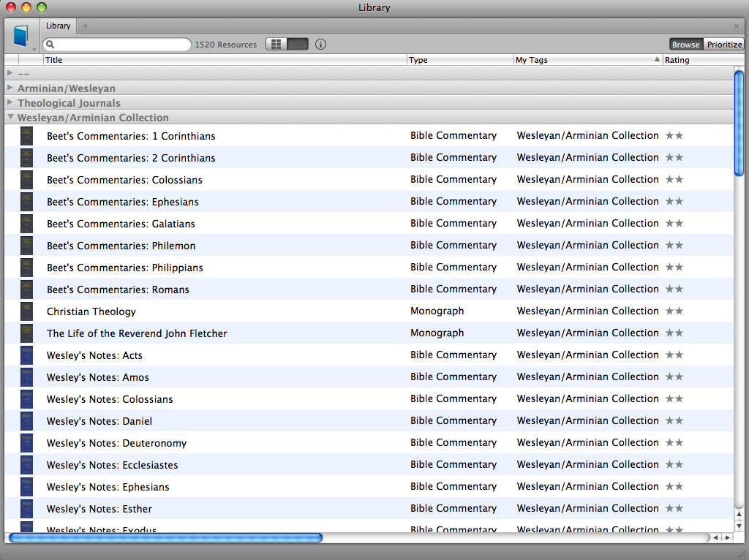Open the Library book icon menu

click(21, 36)
